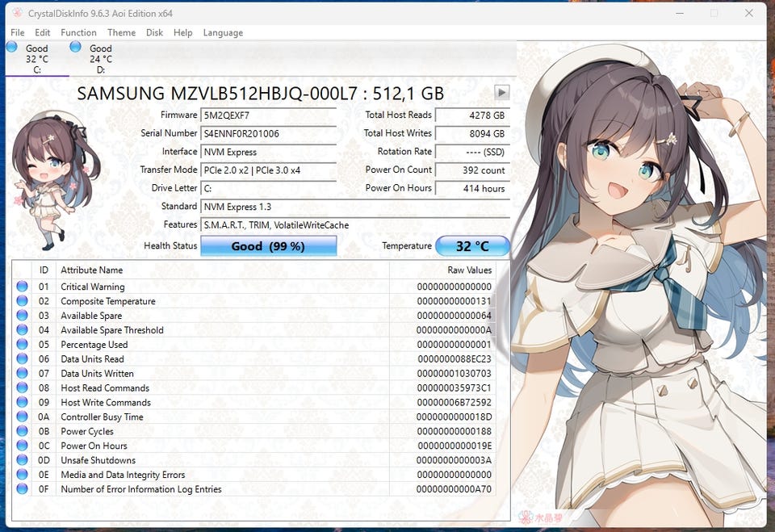775x532 pixels.
Task: Click the Firmware value field
Action: (268, 115)
